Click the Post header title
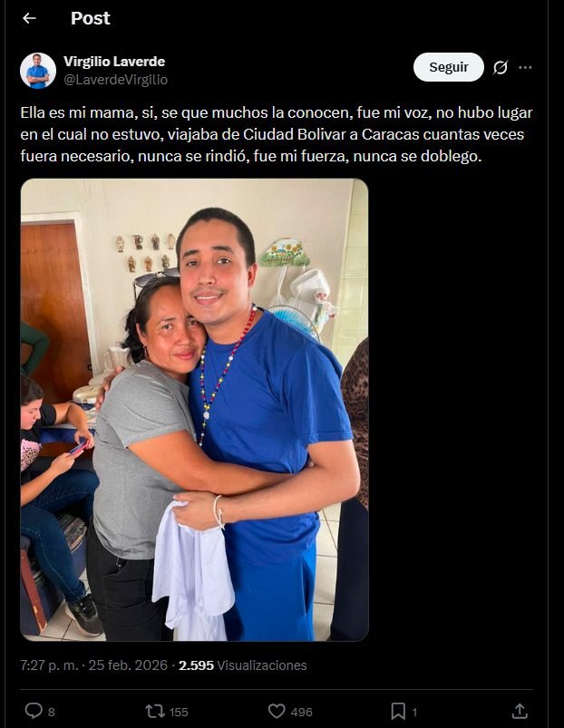 pos(91,18)
